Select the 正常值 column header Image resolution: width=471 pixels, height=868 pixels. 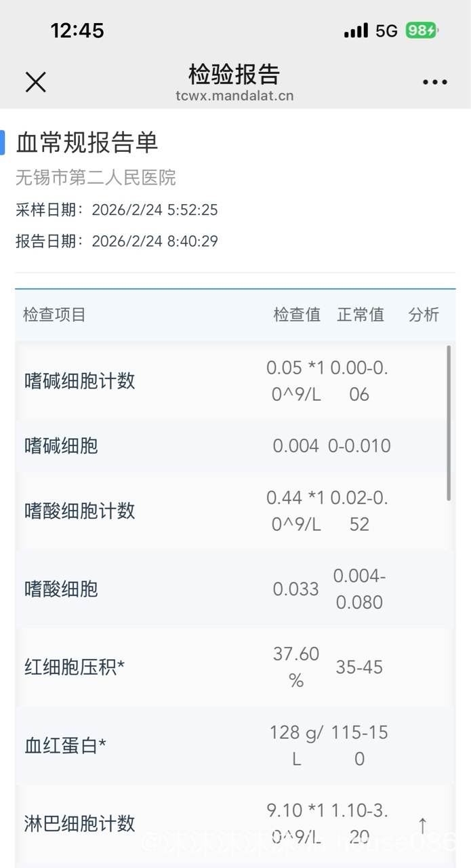point(361,315)
